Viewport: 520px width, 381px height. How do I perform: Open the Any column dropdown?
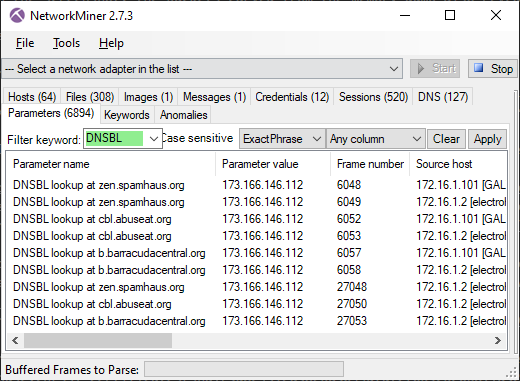tap(376, 139)
